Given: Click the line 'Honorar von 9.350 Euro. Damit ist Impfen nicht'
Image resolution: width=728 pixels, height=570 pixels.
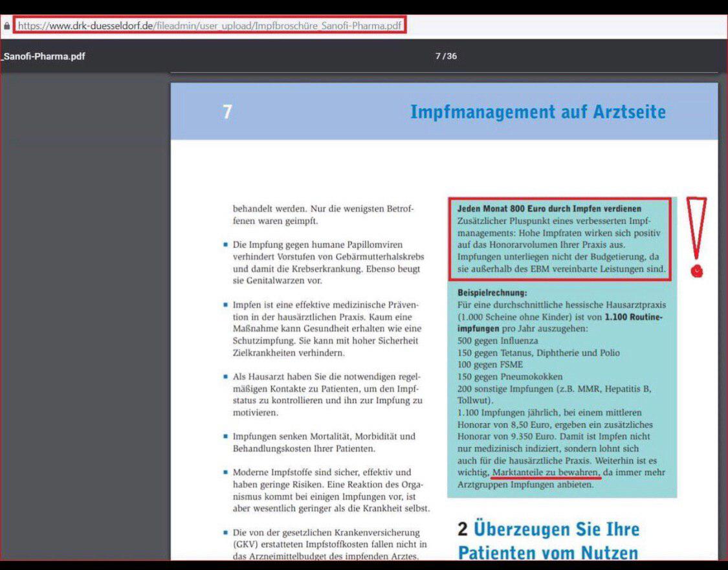Looking at the screenshot, I should point(553,437).
